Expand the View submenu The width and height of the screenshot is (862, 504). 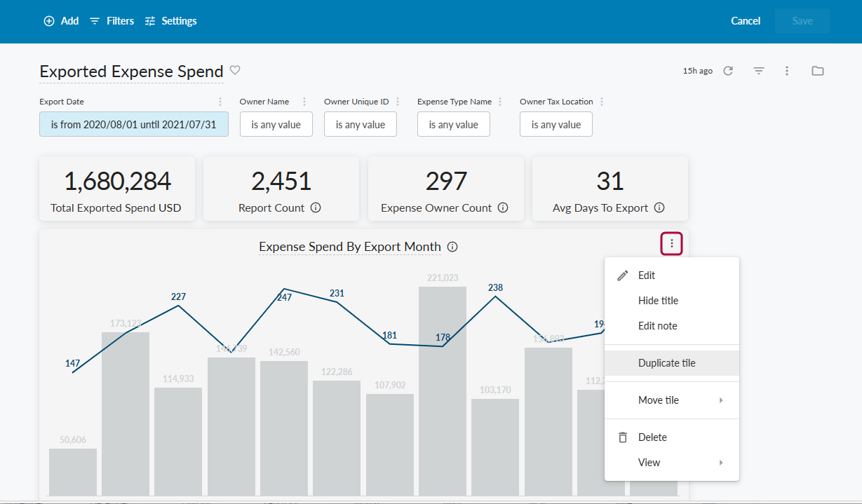[x=671, y=463]
